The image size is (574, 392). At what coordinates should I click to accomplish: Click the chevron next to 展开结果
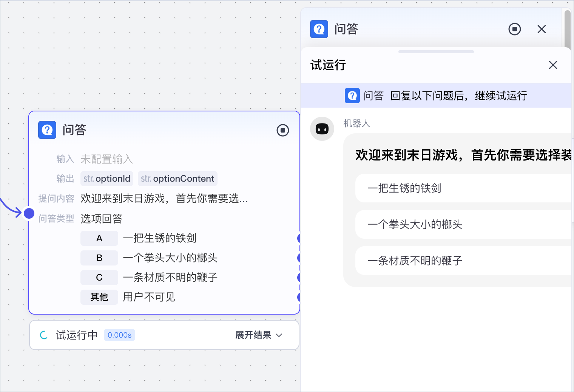(279, 335)
